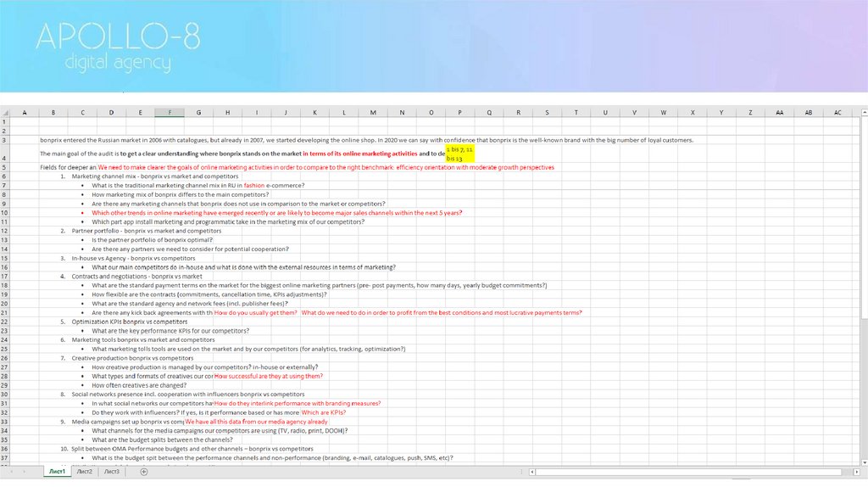
Task: Click 'Marketing tools bonprix vs market and competitors'
Action: [x=142, y=340]
